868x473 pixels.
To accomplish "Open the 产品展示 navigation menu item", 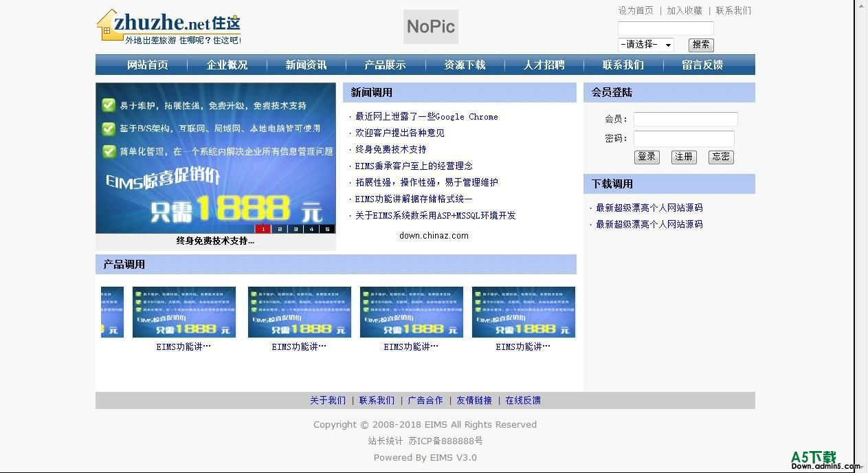I will click(385, 64).
